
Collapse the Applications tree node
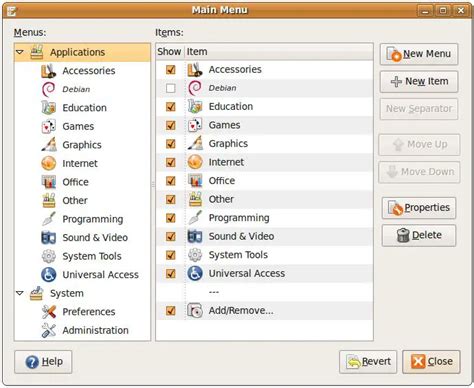(20, 52)
